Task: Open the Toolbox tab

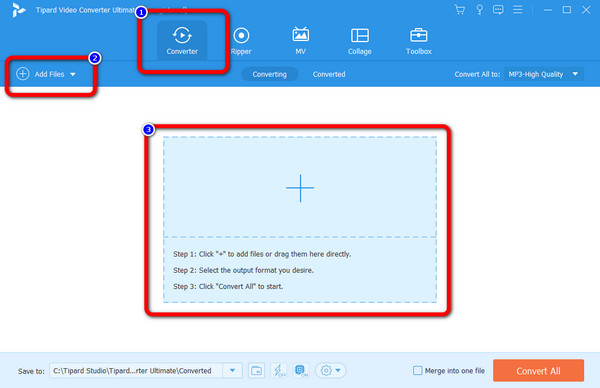Action: click(419, 41)
